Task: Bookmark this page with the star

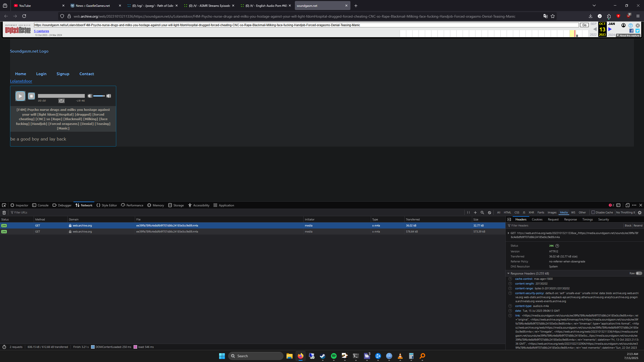Action: pos(553,16)
